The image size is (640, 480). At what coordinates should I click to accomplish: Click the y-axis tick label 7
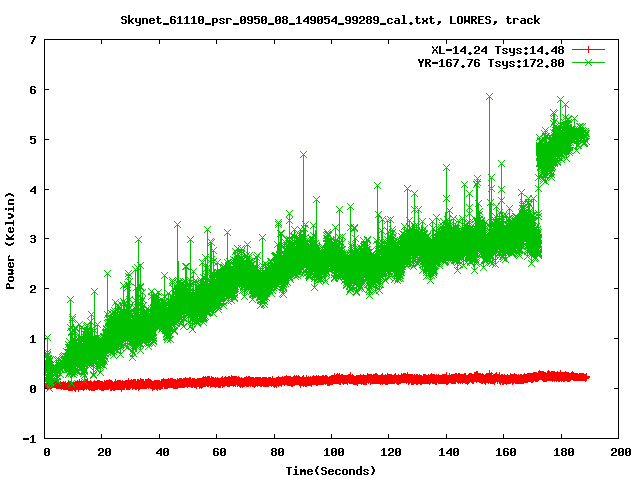[x=33, y=40]
